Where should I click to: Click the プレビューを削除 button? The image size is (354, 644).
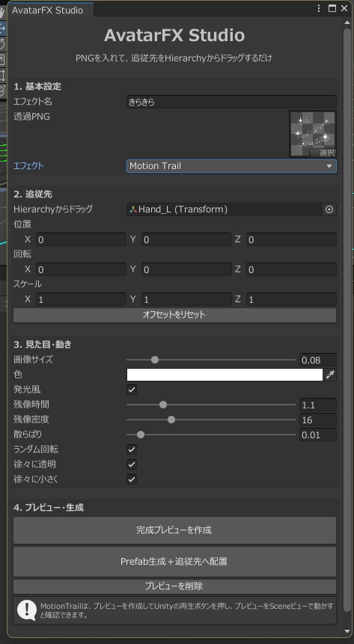(x=174, y=586)
